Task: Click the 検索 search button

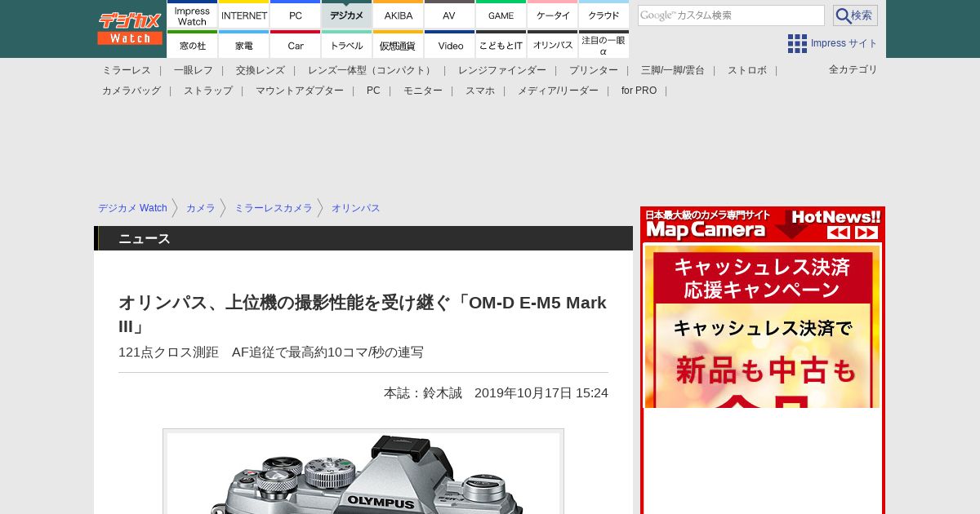Action: coord(855,16)
